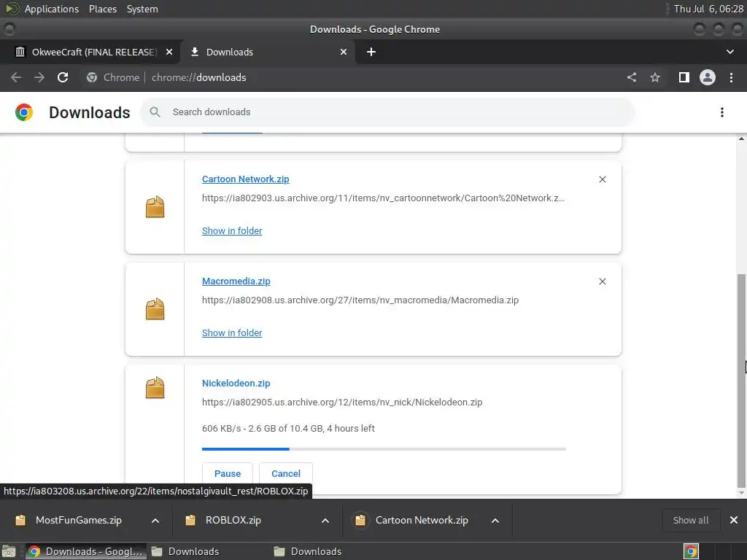Click the 606 KB/s download status text
Screen dimensions: 747x560
(x=288, y=428)
